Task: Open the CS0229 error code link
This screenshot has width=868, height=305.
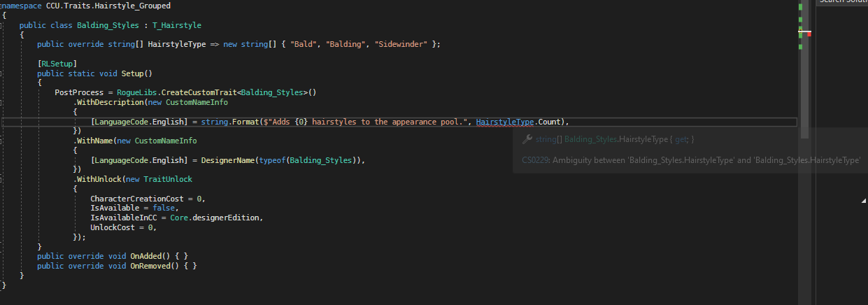Action: click(534, 160)
